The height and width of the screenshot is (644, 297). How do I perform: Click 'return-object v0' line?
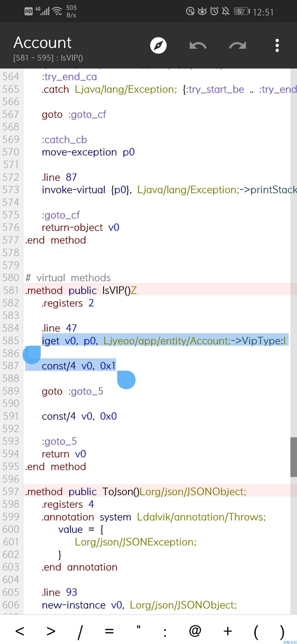tap(80, 227)
